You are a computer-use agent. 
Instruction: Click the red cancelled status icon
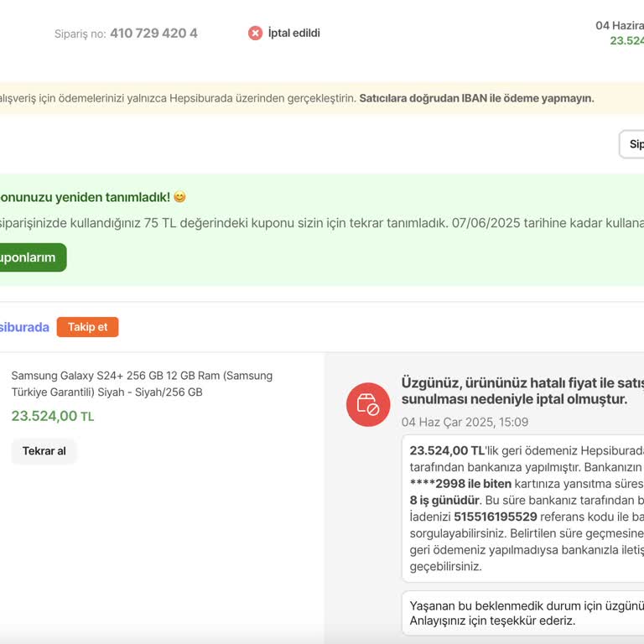(255, 33)
